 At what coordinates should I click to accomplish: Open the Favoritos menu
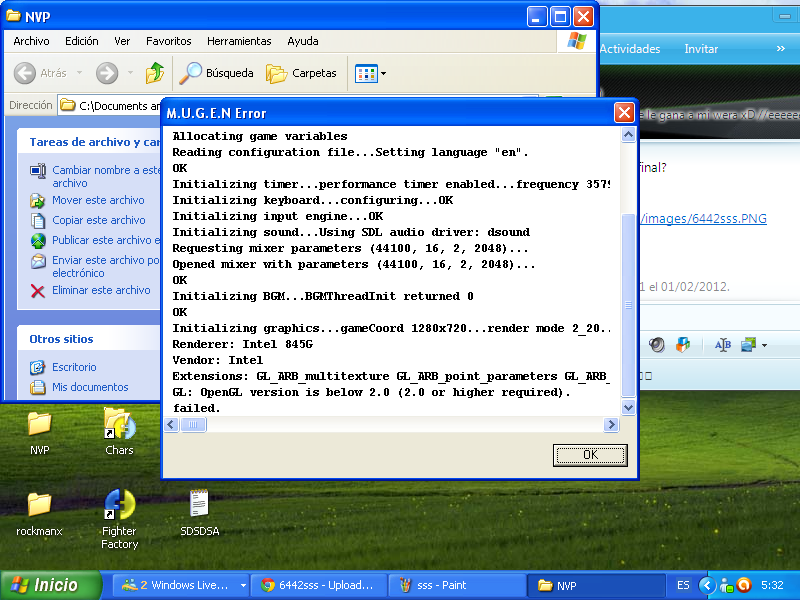tap(168, 41)
